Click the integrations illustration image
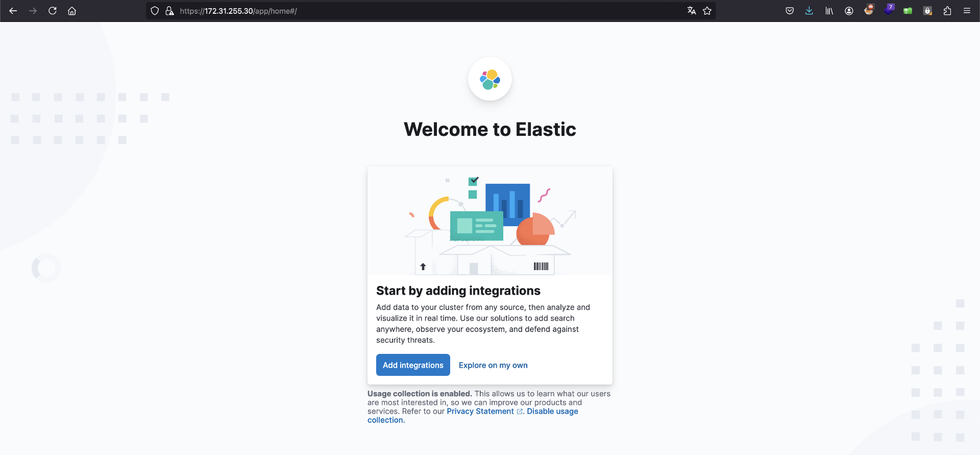Screen dimensions: 980x455 pyautogui.click(x=490, y=221)
